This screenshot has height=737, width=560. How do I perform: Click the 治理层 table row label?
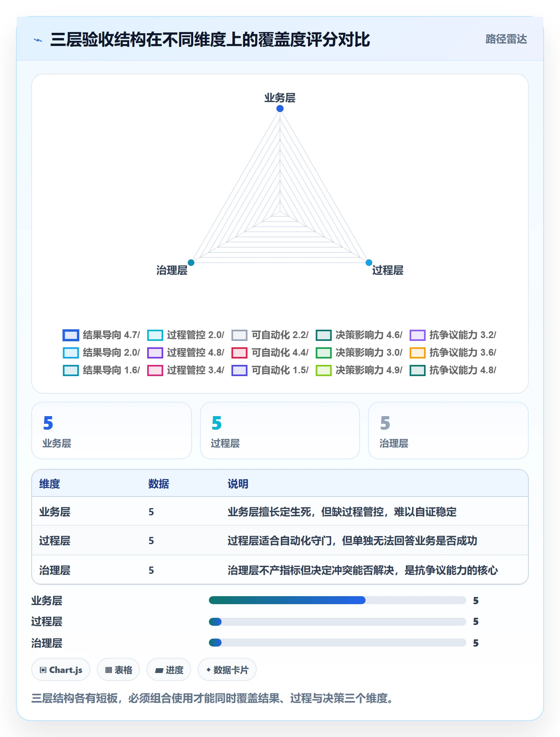55,570
